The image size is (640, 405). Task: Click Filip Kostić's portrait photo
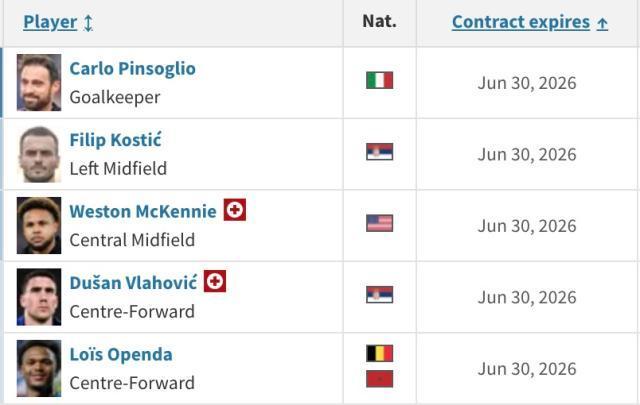point(39,154)
